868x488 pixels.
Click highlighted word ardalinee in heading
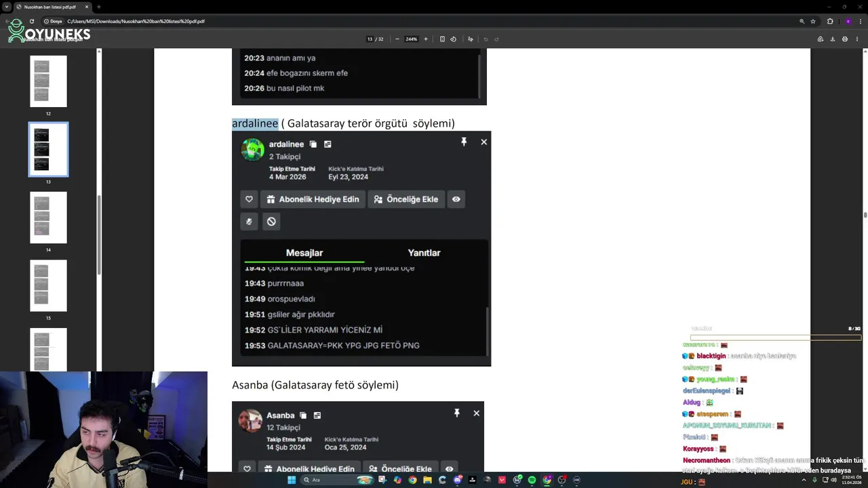click(255, 123)
